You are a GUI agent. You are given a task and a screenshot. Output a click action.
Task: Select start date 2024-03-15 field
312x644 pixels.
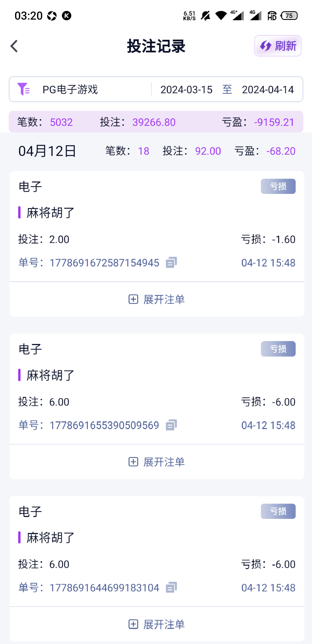point(186,90)
